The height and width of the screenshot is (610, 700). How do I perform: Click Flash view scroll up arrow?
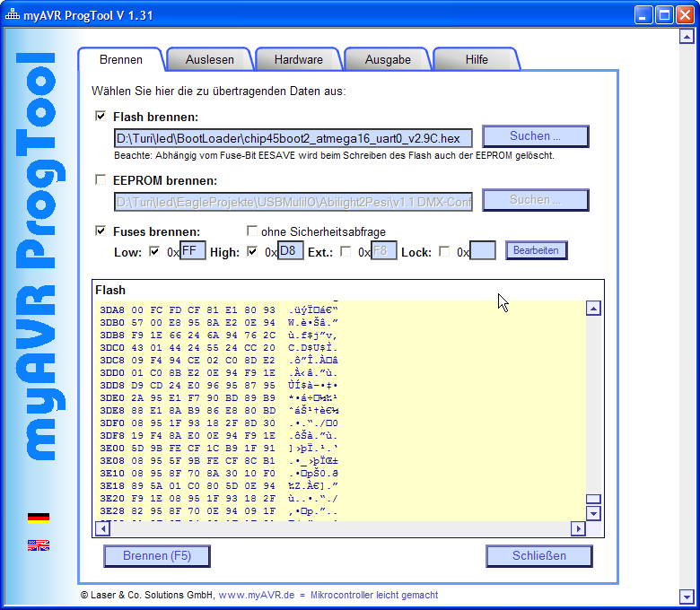(593, 308)
